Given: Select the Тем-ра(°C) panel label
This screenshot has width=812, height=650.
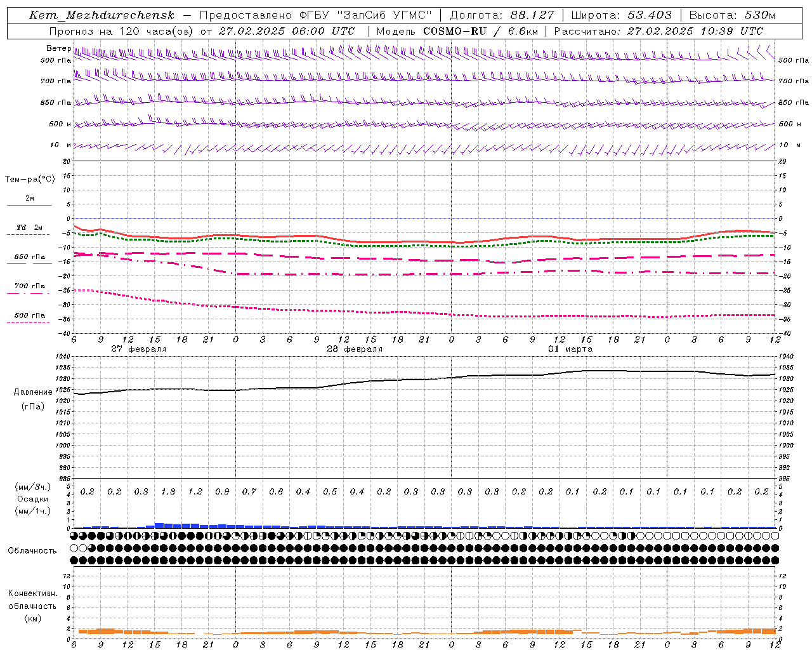Looking at the screenshot, I should point(30,180).
